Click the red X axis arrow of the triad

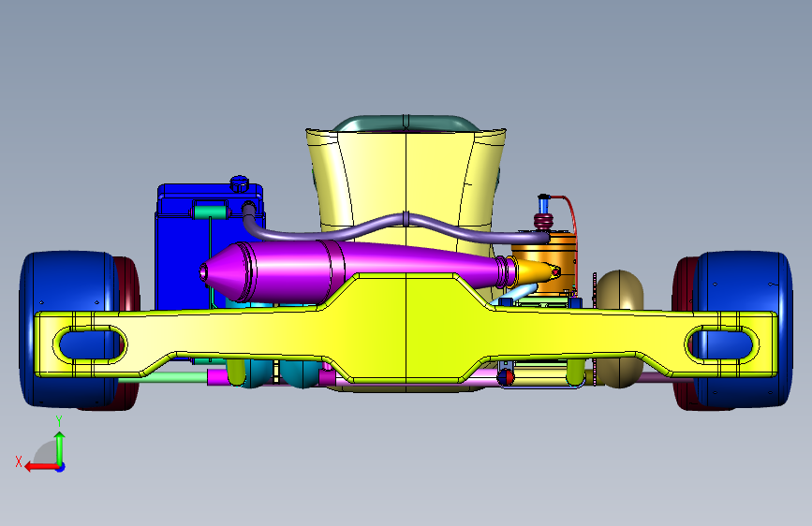tap(41, 467)
